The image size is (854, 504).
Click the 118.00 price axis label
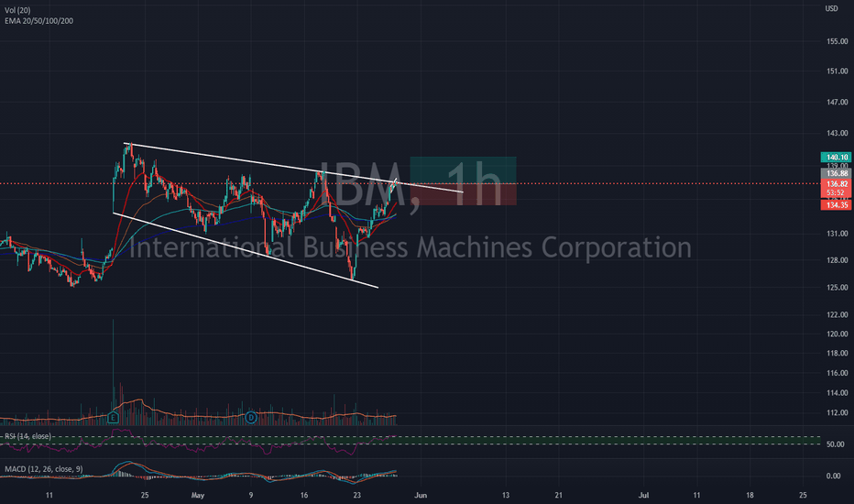[x=838, y=354]
